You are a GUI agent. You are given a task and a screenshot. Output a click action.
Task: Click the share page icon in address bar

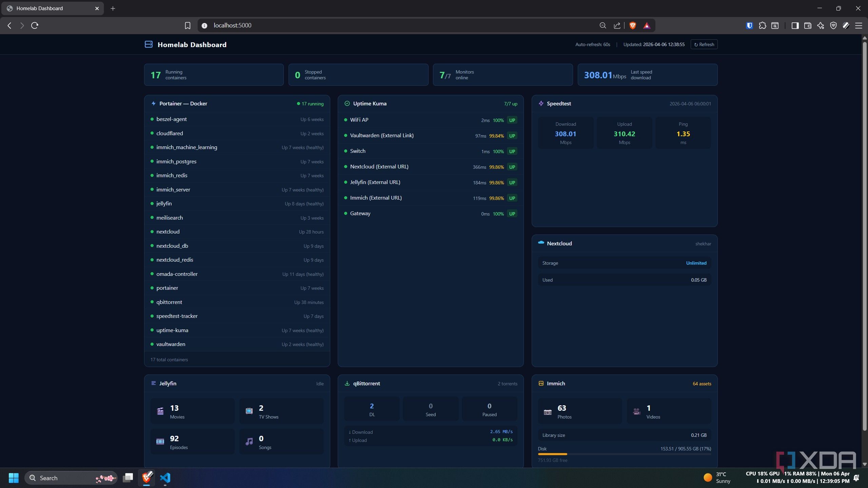(617, 25)
